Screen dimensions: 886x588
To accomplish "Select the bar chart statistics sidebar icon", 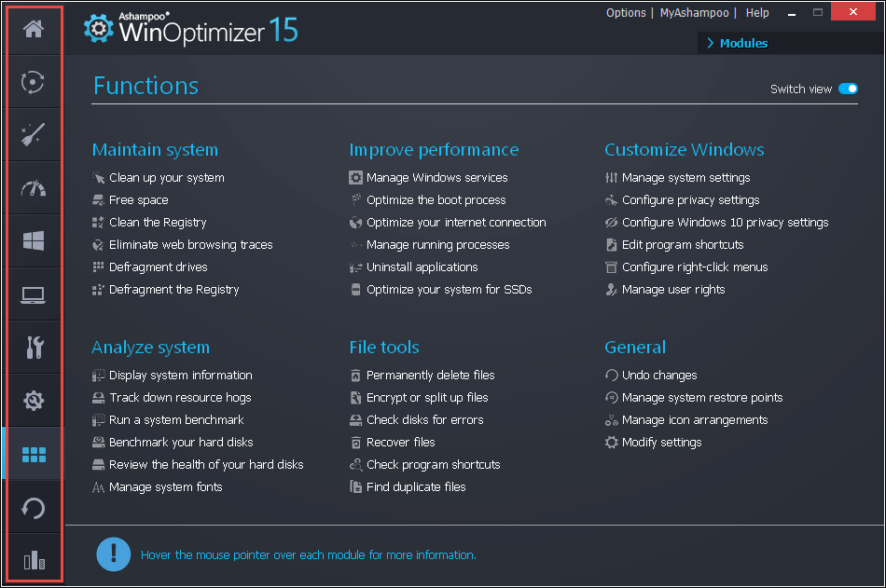I will click(34, 560).
